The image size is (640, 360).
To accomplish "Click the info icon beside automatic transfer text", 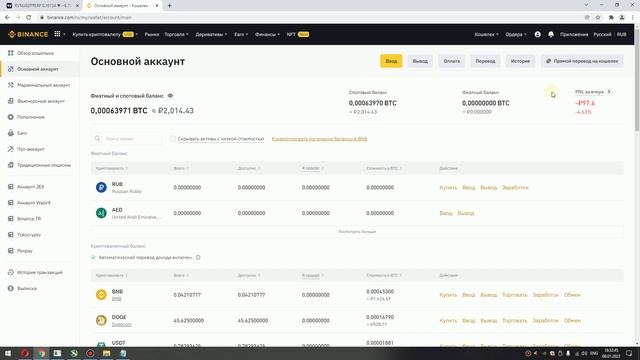I will pos(198,258).
